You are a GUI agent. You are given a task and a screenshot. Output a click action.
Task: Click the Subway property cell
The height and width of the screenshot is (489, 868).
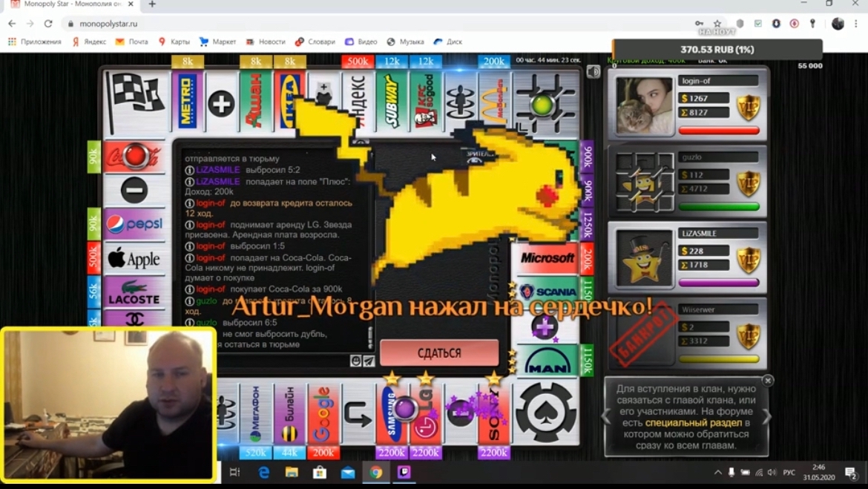(x=392, y=102)
